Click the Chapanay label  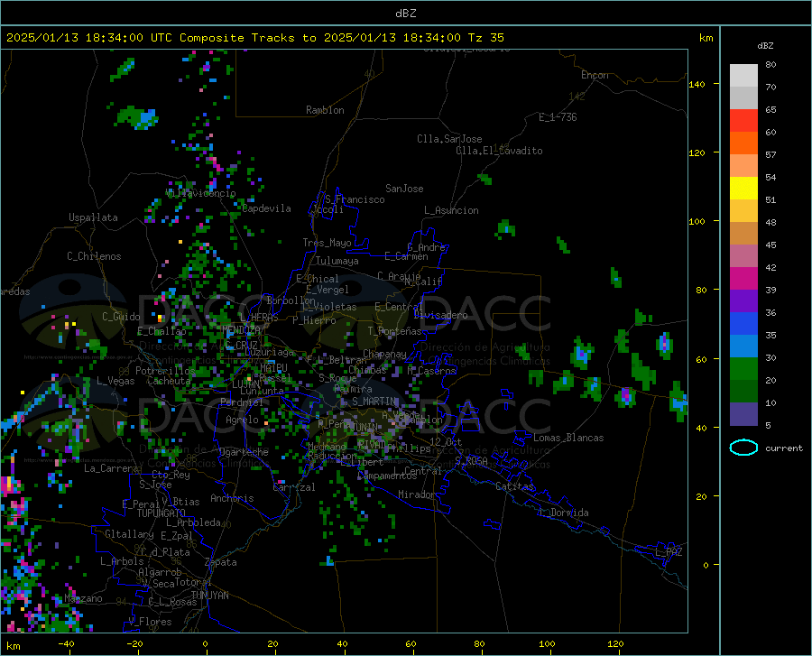[x=384, y=354]
